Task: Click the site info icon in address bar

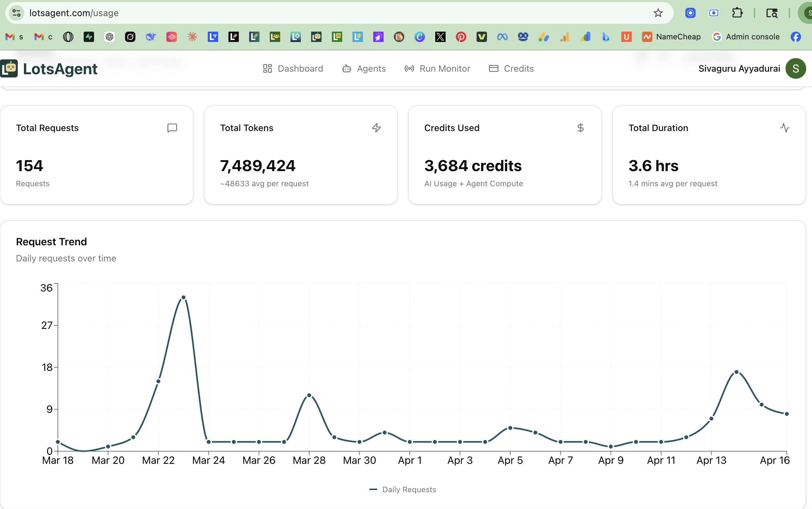Action: [16, 13]
